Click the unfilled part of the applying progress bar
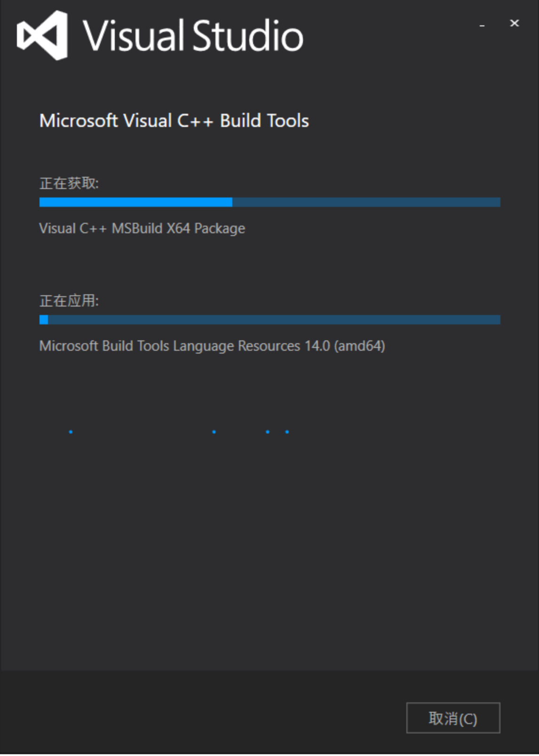539x756 pixels. click(274, 320)
